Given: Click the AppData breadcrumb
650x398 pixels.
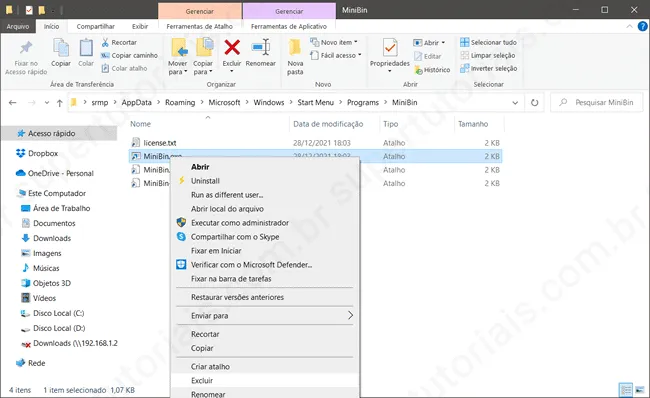Looking at the screenshot, I should click(136, 102).
